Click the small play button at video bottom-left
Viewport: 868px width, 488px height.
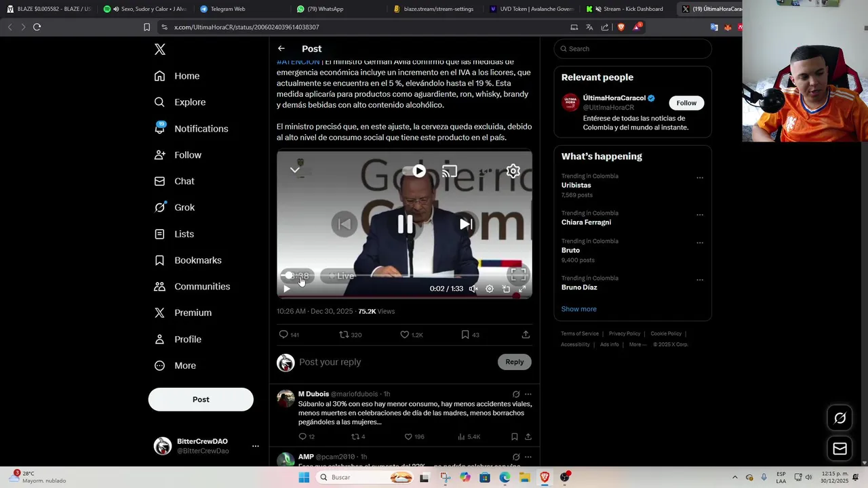point(287,289)
